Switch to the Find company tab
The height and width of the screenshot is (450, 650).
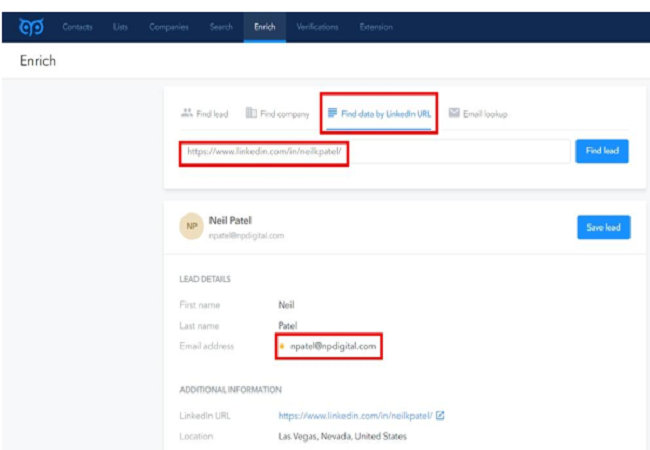(277, 113)
